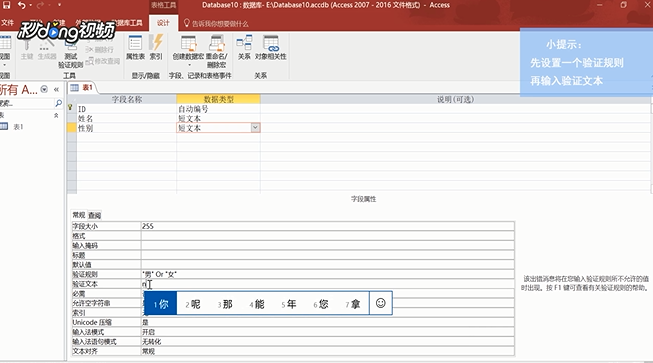Switch to the 设计 ribbon tab

(163, 23)
